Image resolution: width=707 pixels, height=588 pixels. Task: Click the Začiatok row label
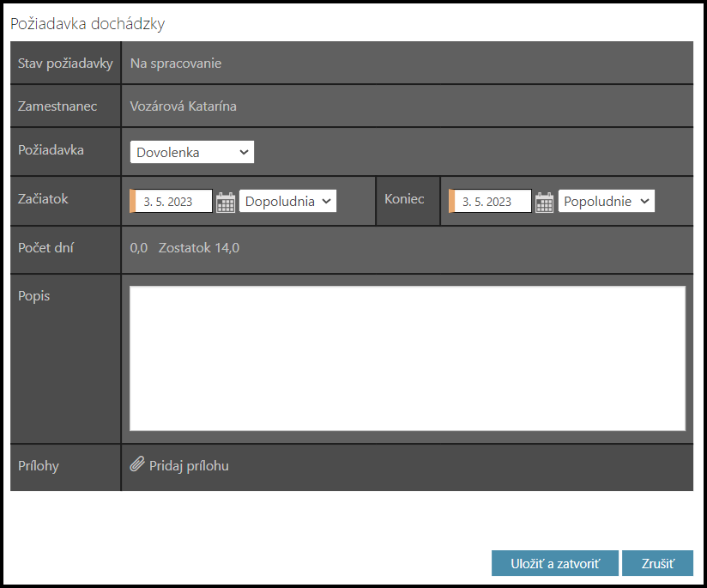pos(43,199)
